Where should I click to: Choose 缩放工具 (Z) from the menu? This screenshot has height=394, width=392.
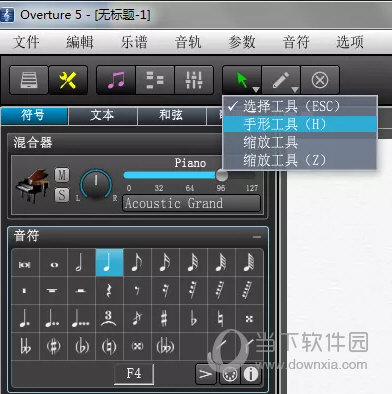tap(300, 160)
